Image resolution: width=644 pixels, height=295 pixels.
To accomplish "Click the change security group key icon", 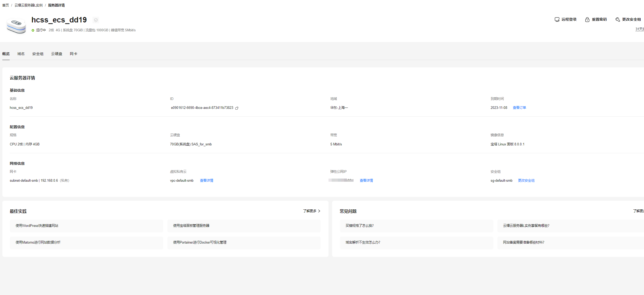I will click(618, 20).
